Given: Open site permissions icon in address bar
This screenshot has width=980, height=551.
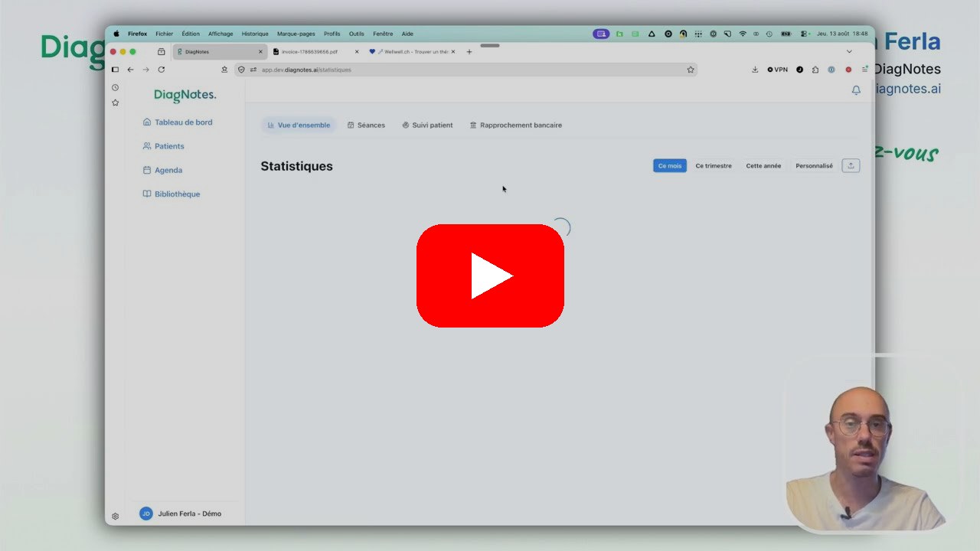Looking at the screenshot, I should click(x=253, y=70).
